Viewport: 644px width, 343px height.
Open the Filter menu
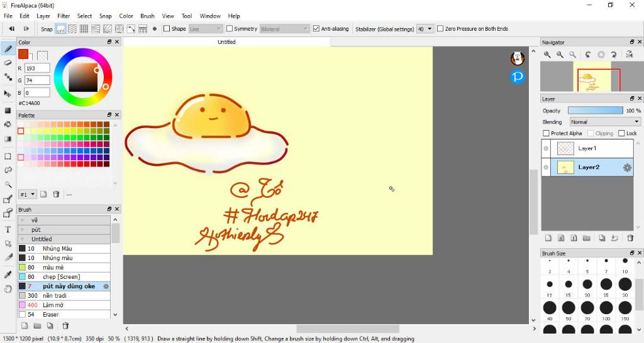tap(64, 16)
